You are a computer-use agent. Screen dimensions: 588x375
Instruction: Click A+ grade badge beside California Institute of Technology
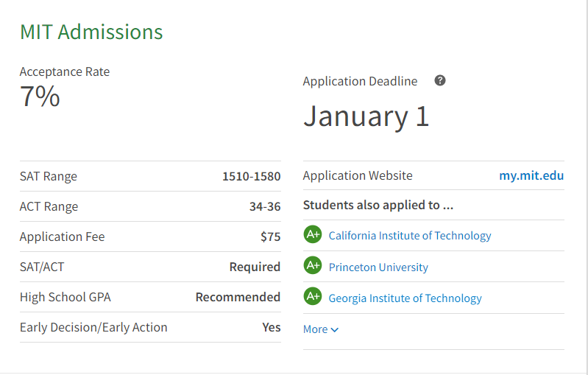(x=313, y=235)
